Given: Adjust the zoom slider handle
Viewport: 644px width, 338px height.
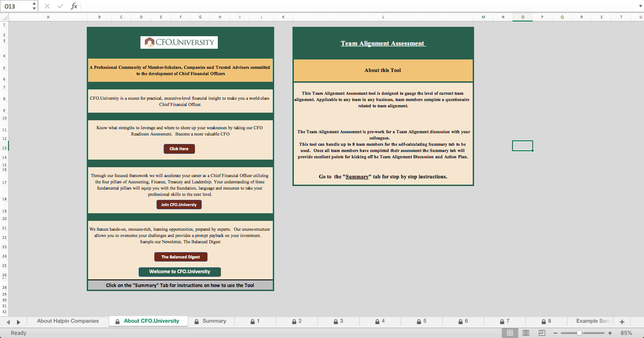Looking at the screenshot, I should coord(579,333).
